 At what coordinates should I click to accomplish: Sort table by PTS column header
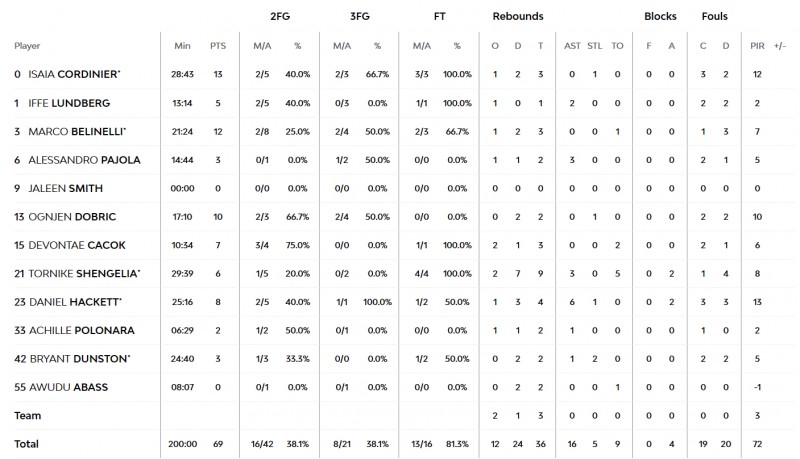[217, 46]
